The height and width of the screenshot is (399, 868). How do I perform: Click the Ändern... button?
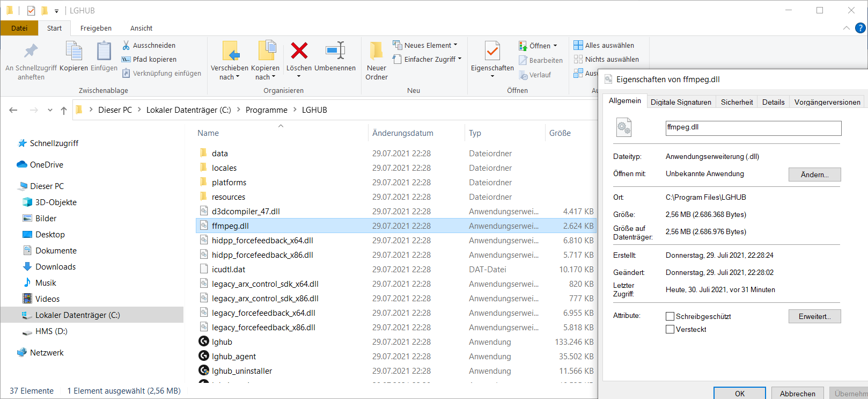(814, 175)
